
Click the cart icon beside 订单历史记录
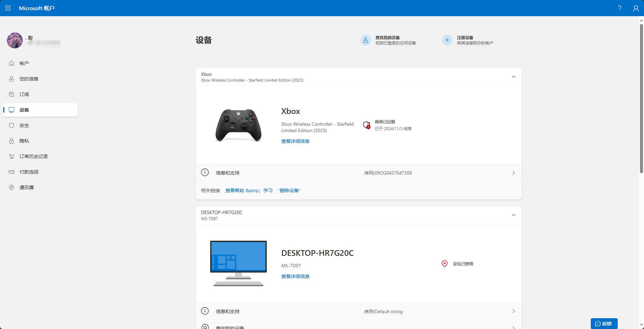point(11,156)
